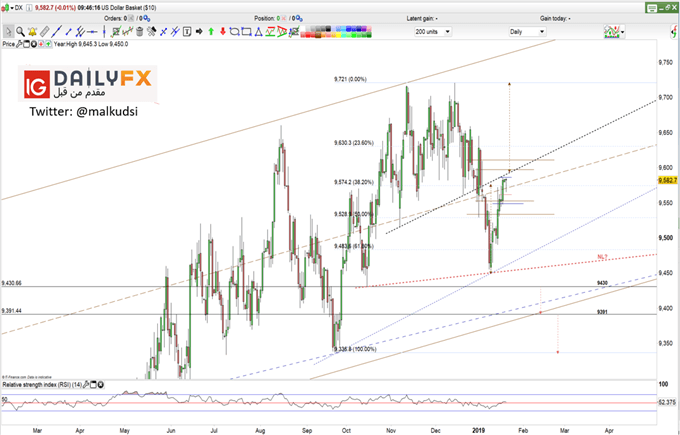Click the 9,582.7 current price label
Screen dimensions: 680x435
[667, 180]
